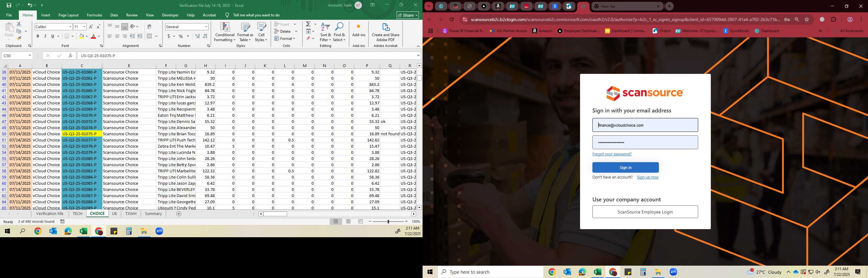Click the Insert Function fx icon
The width and height of the screenshot is (868, 278).
[71, 56]
